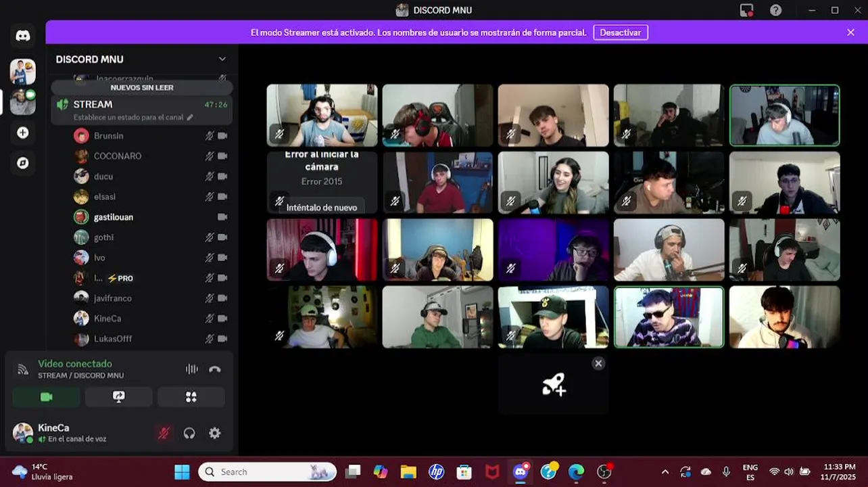This screenshot has height=487, width=868.
Task: Click camera icon on COCONARO row
Action: 222,156
